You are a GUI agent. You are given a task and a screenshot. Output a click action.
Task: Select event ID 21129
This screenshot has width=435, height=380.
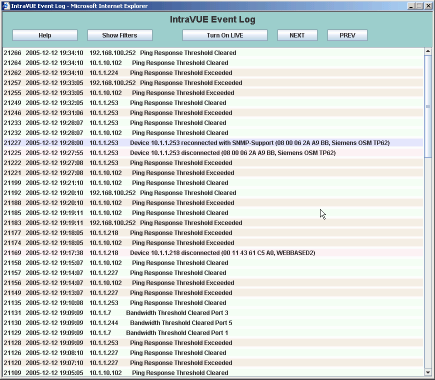click(12, 333)
